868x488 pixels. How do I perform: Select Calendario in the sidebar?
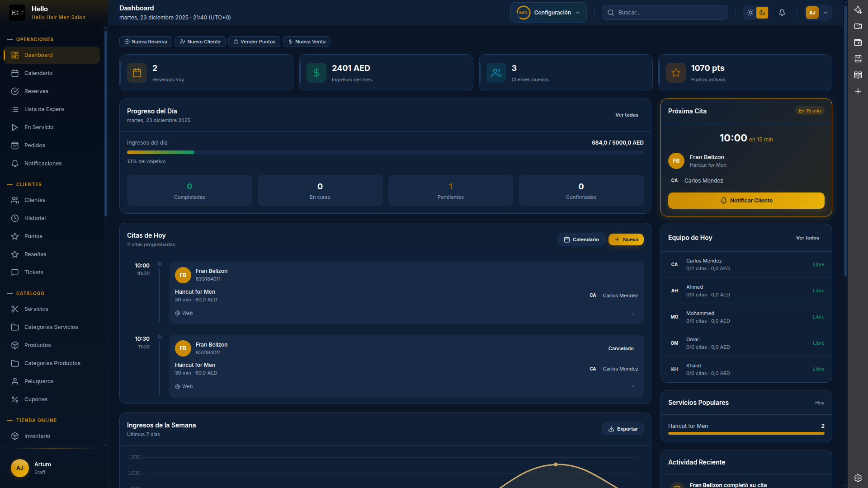pyautogui.click(x=38, y=73)
